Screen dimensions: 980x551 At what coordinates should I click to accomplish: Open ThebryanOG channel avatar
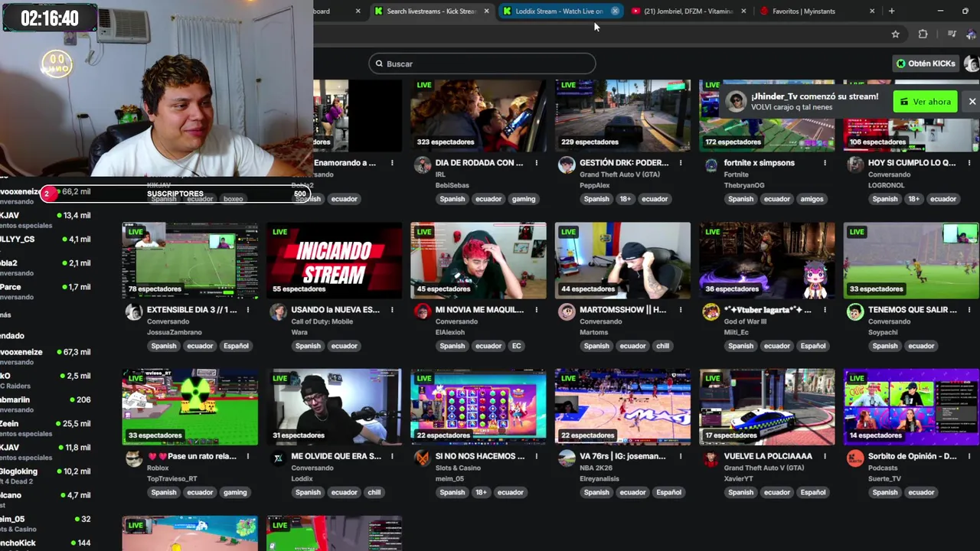[x=711, y=165]
